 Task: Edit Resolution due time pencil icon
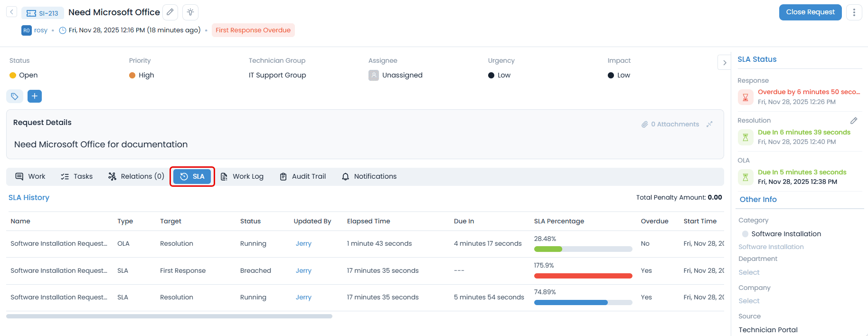853,121
